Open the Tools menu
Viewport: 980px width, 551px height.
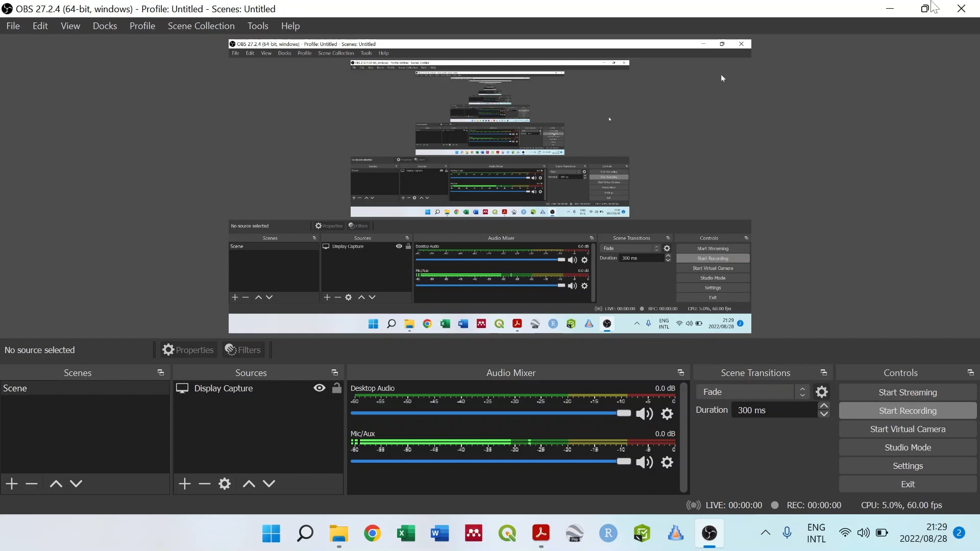coord(258,26)
